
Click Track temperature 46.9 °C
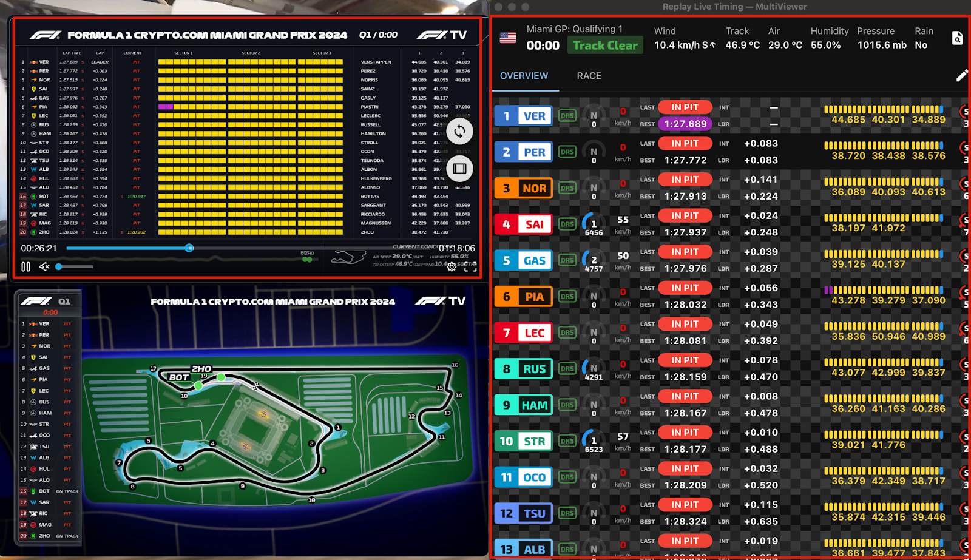click(x=742, y=46)
